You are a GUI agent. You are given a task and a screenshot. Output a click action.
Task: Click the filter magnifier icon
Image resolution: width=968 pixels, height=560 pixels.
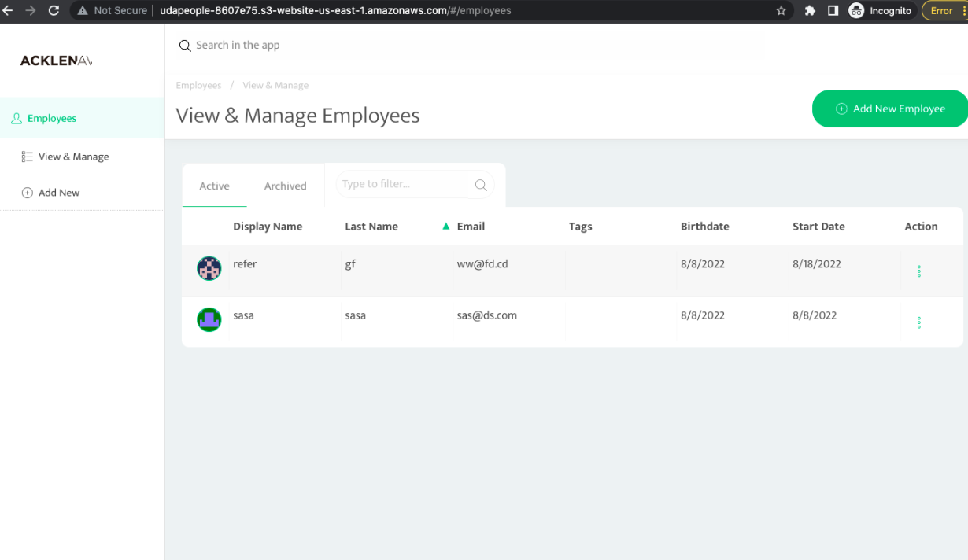point(481,186)
